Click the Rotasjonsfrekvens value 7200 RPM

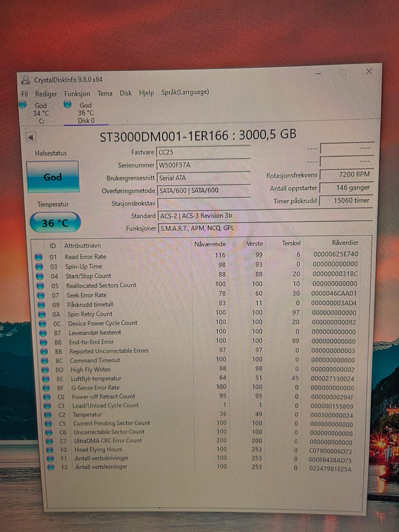point(347,175)
